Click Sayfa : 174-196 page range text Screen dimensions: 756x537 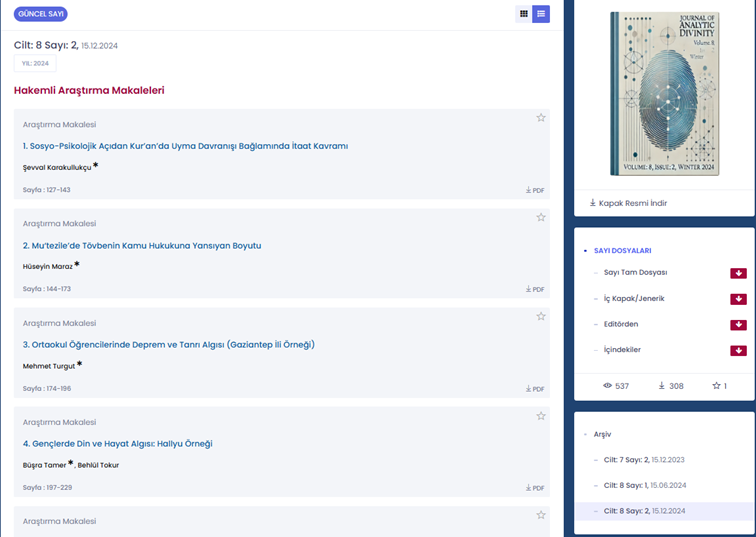point(47,388)
